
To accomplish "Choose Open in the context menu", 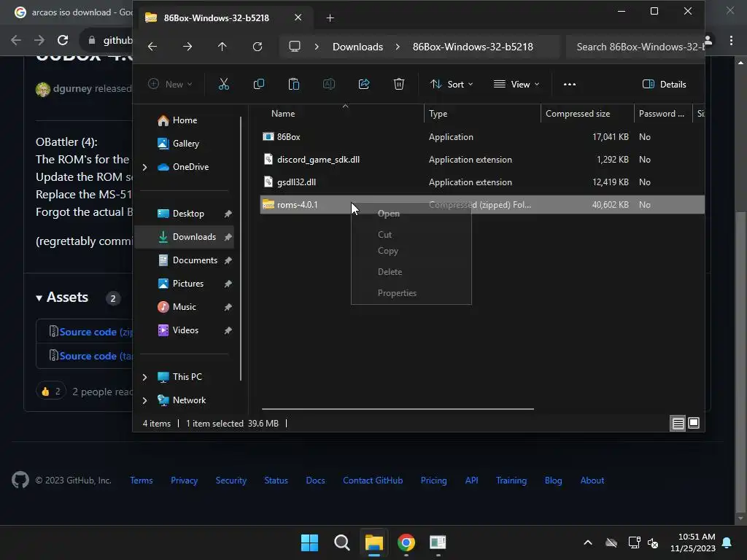I will click(x=411, y=214).
